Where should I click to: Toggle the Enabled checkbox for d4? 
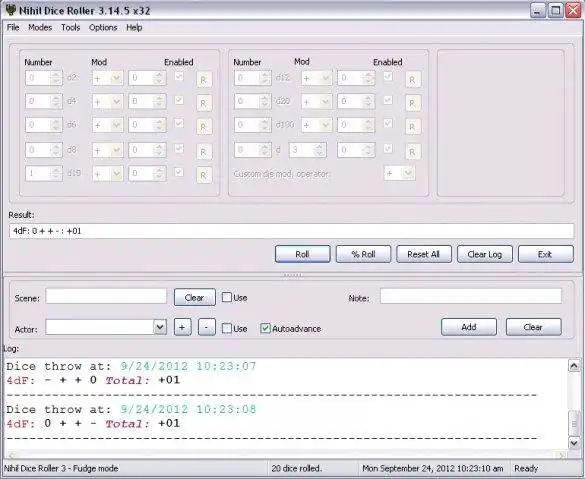coord(179,100)
